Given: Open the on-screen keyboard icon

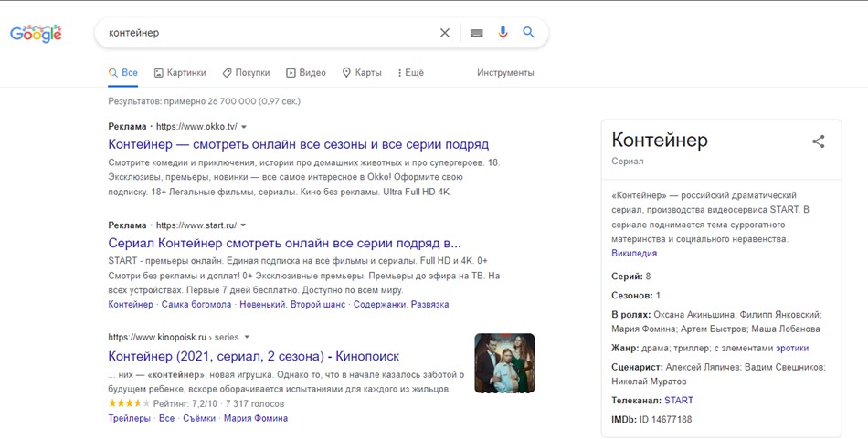Looking at the screenshot, I should click(x=477, y=33).
